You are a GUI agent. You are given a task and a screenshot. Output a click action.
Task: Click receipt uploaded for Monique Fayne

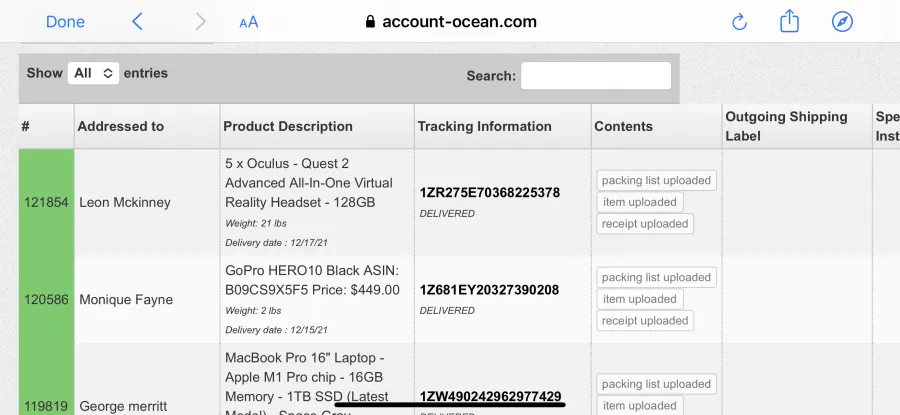645,321
